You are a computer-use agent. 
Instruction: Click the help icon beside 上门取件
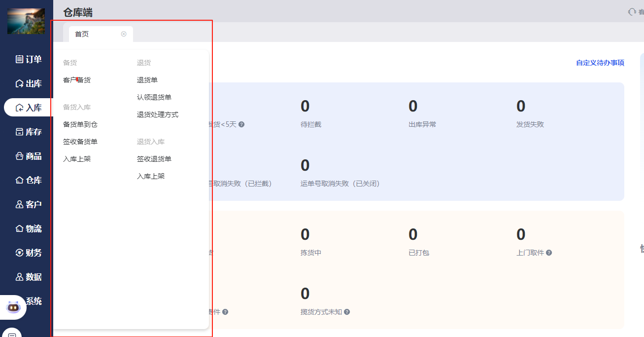pos(549,253)
